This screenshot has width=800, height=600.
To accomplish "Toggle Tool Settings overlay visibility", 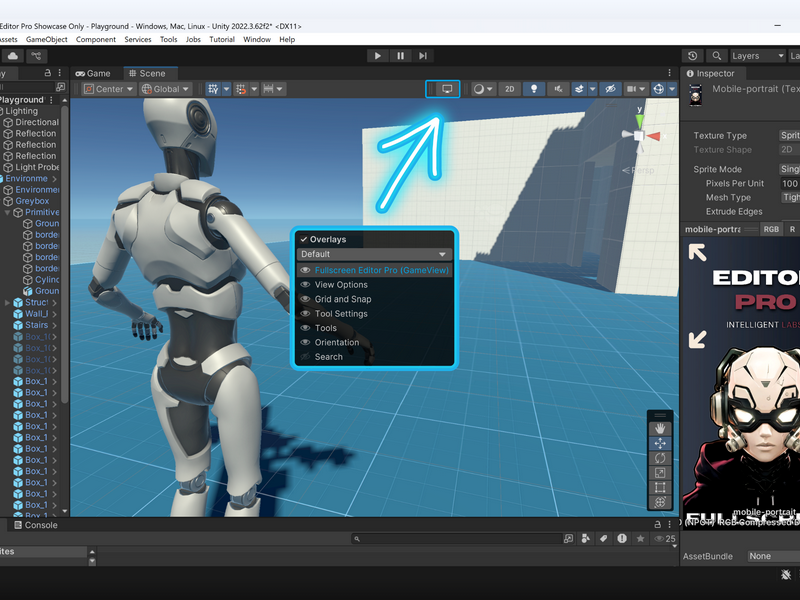I will [x=305, y=313].
